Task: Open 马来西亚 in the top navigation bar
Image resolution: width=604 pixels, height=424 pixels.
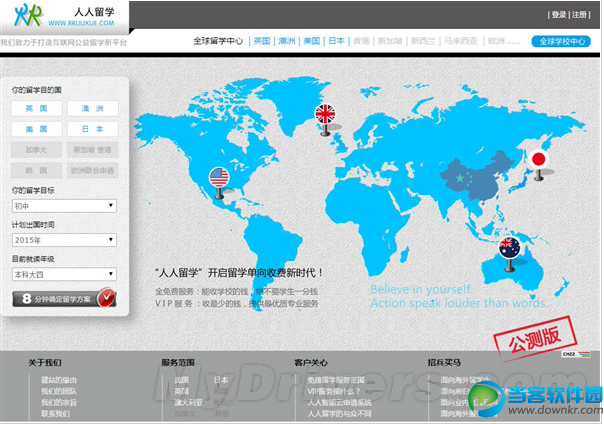Action: click(461, 41)
